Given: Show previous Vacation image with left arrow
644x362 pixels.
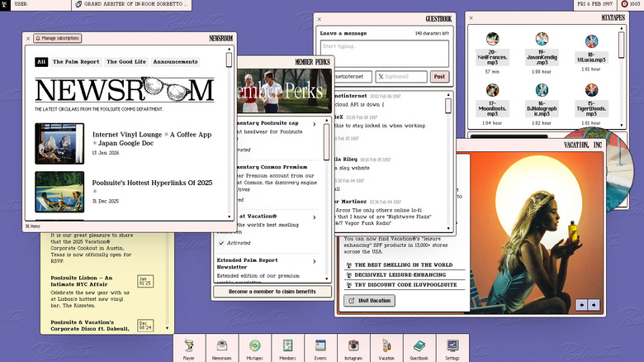Looking at the screenshot, I should tap(581, 305).
